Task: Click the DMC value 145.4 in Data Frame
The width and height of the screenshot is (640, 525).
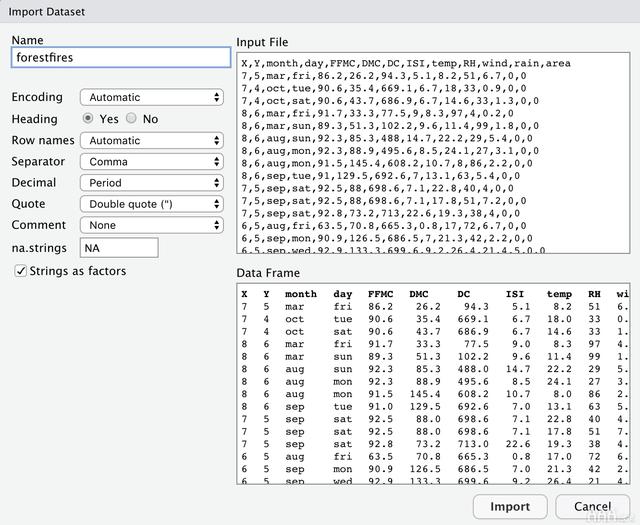Action: [x=425, y=394]
